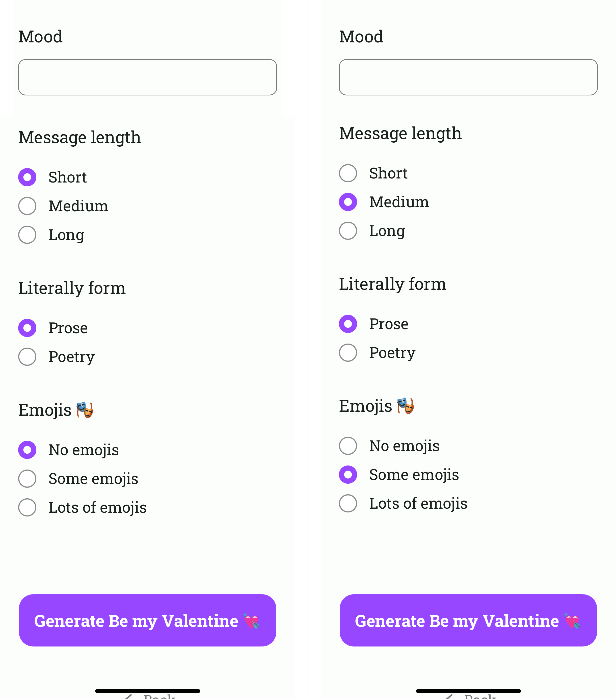This screenshot has height=699, width=616.
Task: Tap home indicator bar on left screen
Action: coord(148,691)
